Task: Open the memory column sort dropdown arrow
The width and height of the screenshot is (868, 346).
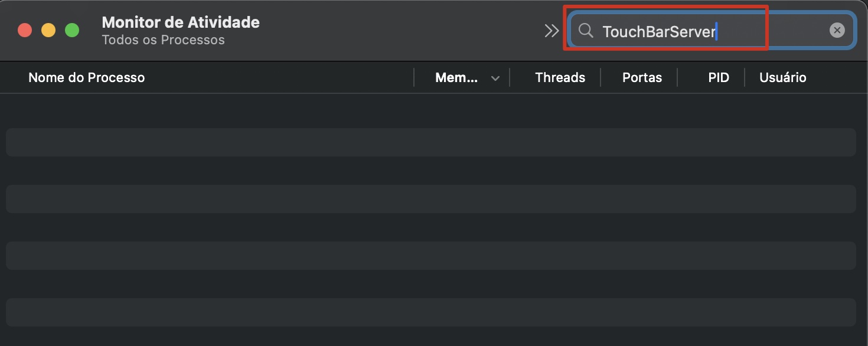Action: coord(495,77)
